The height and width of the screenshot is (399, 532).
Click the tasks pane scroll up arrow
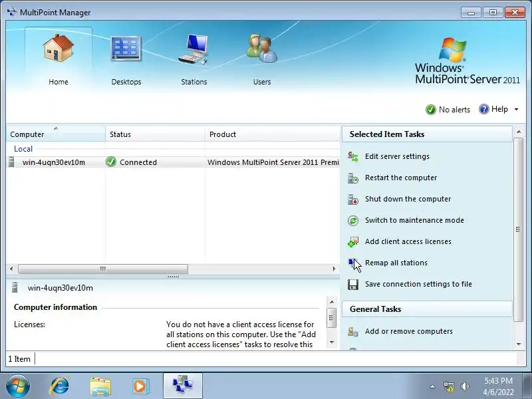point(519,132)
